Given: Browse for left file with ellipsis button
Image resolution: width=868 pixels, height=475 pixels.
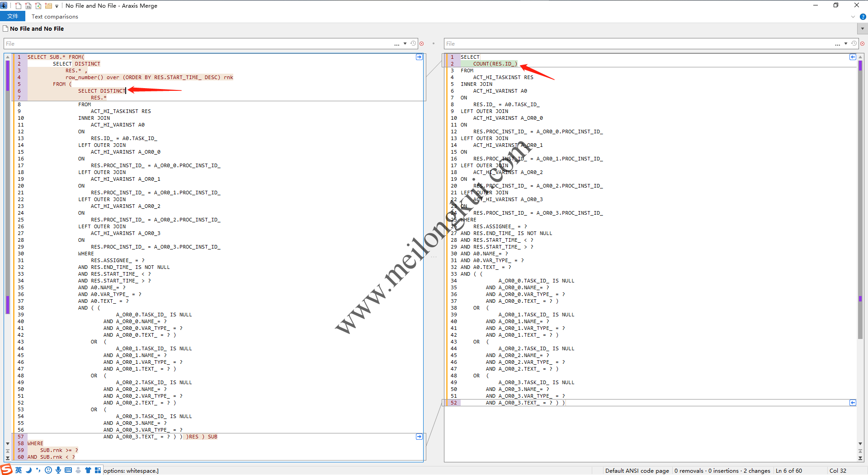Looking at the screenshot, I should (397, 44).
